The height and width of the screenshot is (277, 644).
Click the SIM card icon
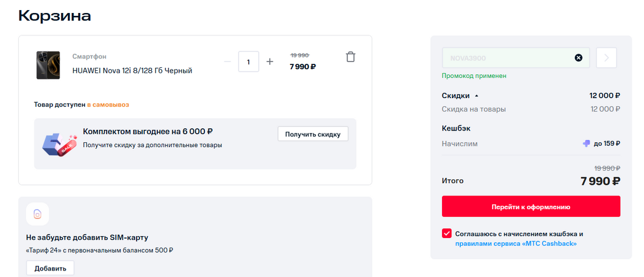tap(37, 214)
